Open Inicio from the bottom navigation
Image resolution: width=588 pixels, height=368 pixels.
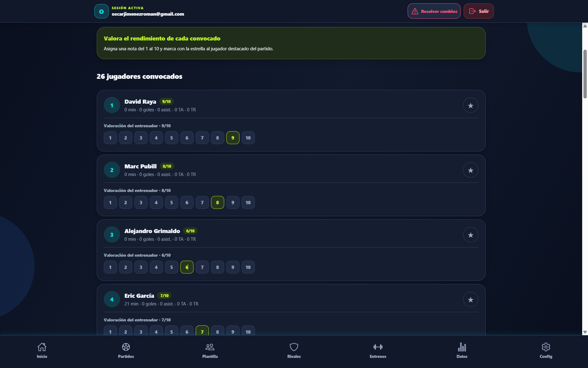point(42,351)
